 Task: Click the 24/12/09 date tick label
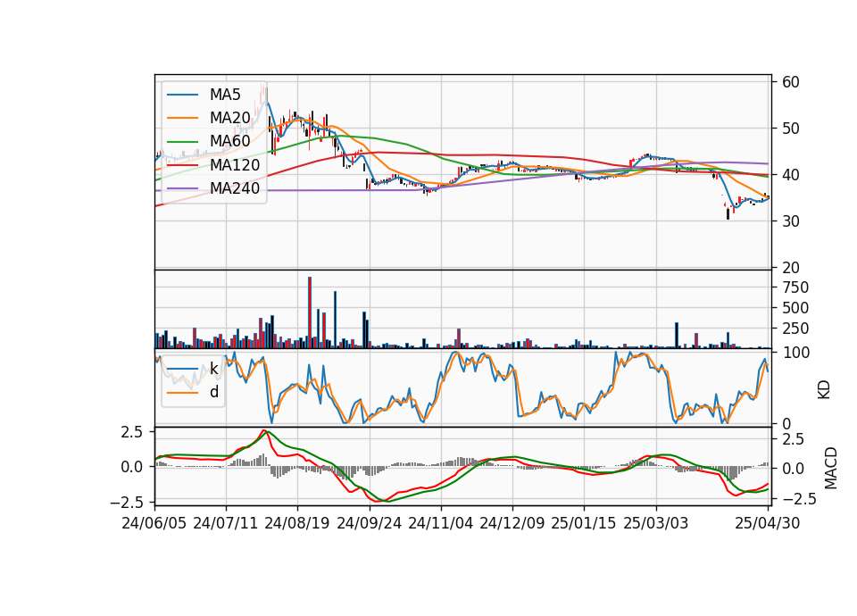tap(512, 523)
